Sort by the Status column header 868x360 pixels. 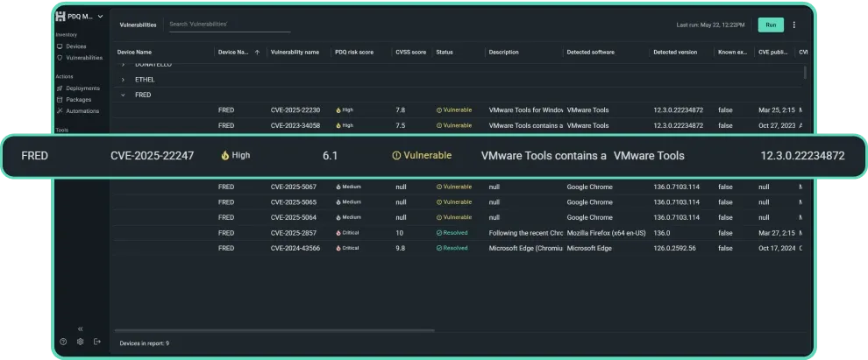[x=445, y=53]
